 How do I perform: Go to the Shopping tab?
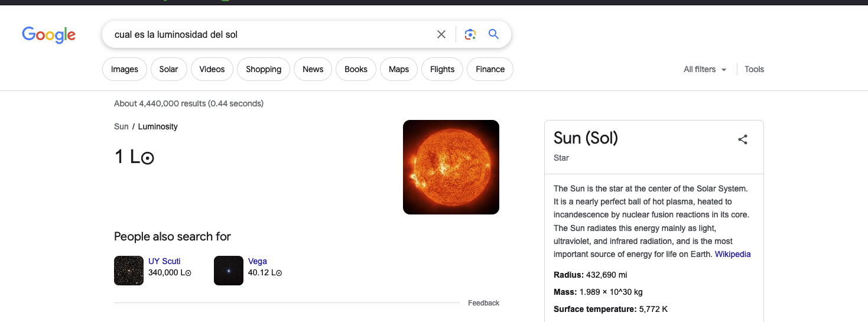pyautogui.click(x=264, y=69)
